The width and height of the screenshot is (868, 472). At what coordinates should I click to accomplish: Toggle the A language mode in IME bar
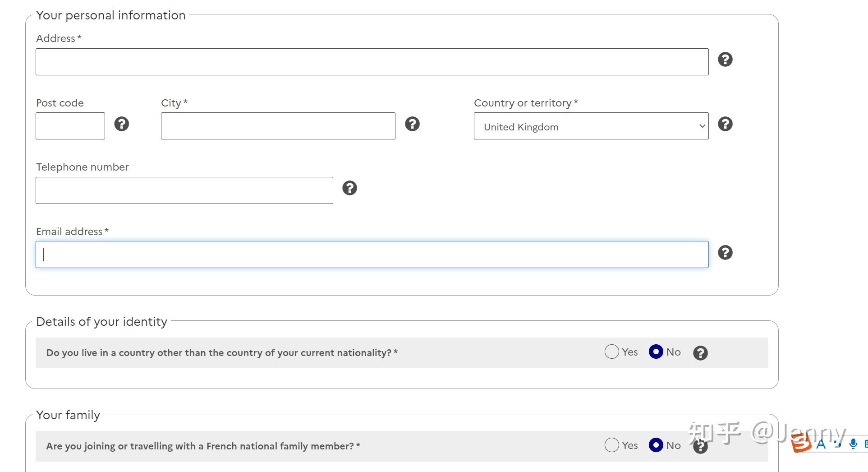click(821, 444)
